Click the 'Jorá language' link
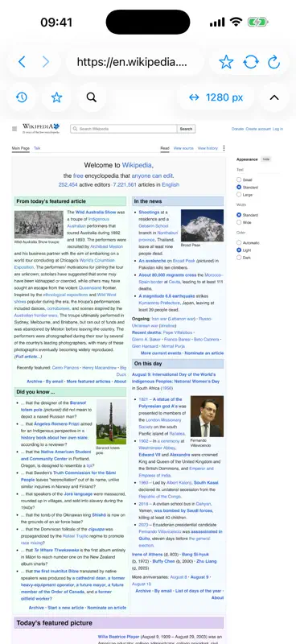This screenshot has width=296, height=644. pyautogui.click(x=77, y=494)
